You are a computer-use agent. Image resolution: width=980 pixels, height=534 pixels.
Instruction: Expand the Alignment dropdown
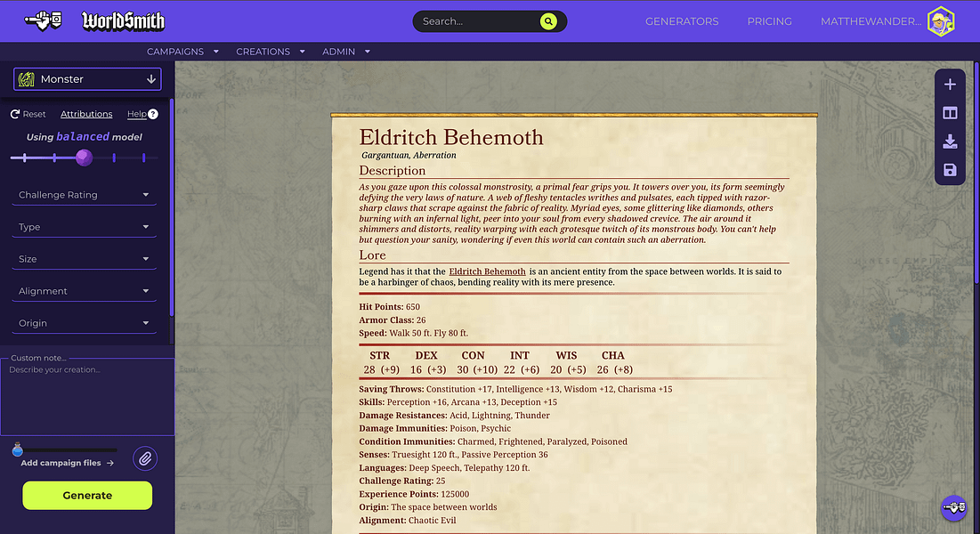click(x=84, y=291)
